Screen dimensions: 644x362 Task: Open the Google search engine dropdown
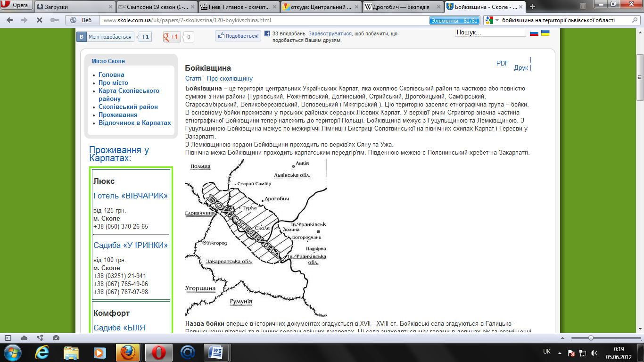click(491, 21)
